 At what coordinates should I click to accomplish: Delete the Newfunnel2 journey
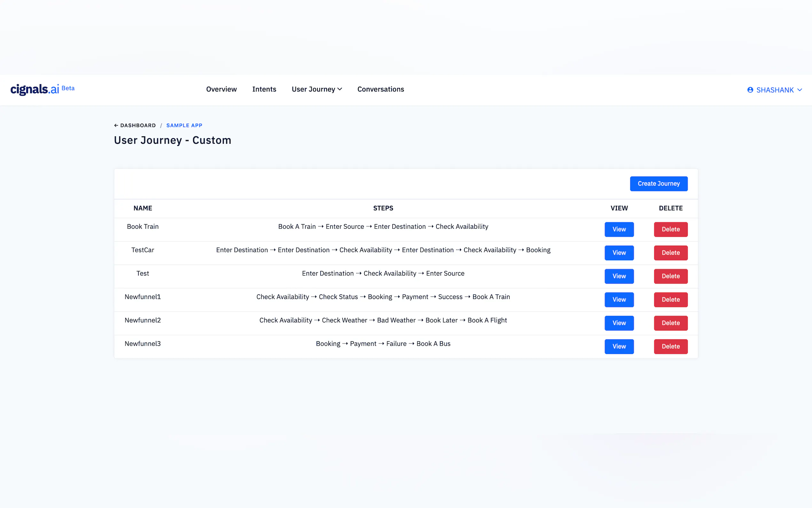(670, 323)
